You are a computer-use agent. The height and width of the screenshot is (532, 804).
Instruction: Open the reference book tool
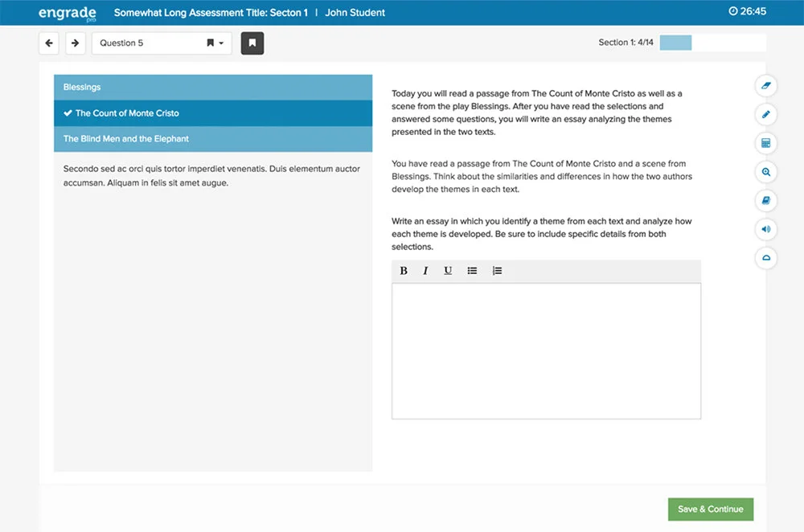(765, 200)
